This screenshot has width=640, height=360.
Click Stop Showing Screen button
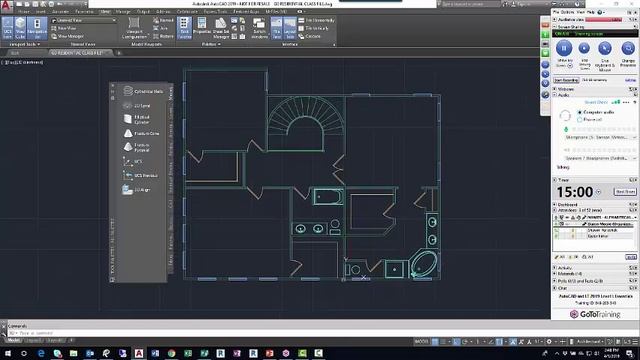(x=584, y=48)
